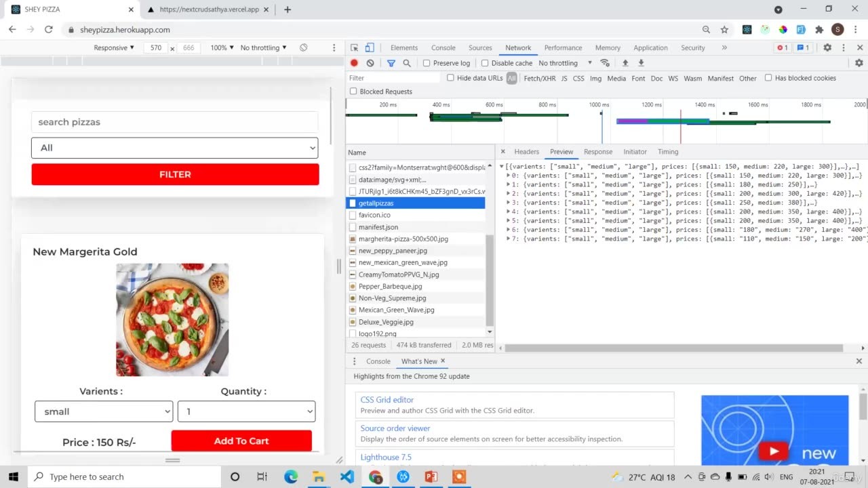Toggle the network filter funnel icon
This screenshot has width=868, height=488.
[391, 63]
